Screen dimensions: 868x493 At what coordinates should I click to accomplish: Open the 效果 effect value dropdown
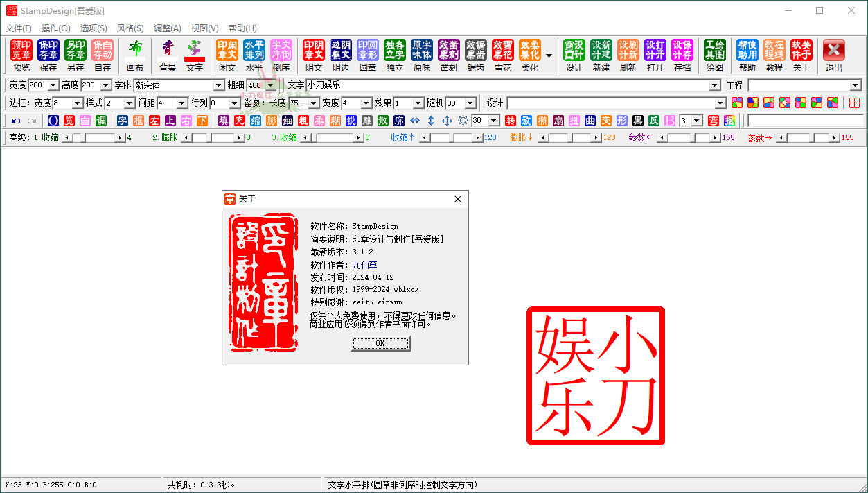point(418,101)
